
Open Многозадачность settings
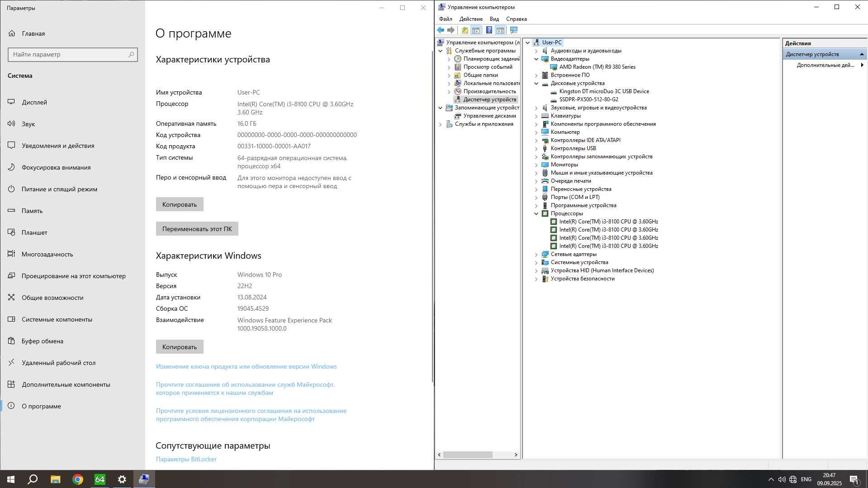click(x=72, y=254)
